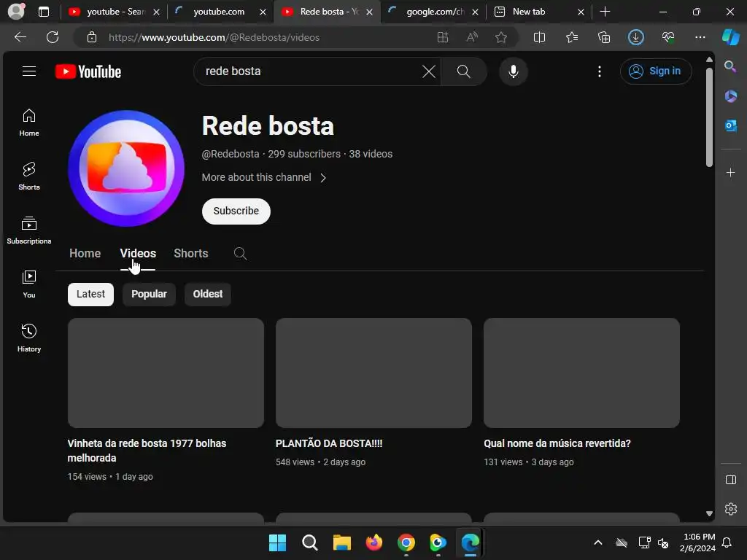Open video Vinheta da rede bosta 1977
Viewport: 747px width, 560px height.
tap(147, 451)
